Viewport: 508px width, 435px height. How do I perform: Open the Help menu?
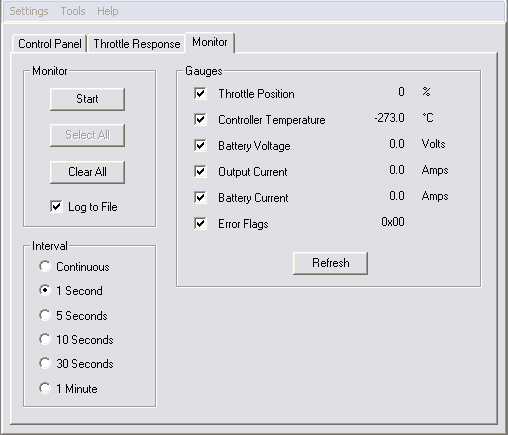[x=108, y=11]
